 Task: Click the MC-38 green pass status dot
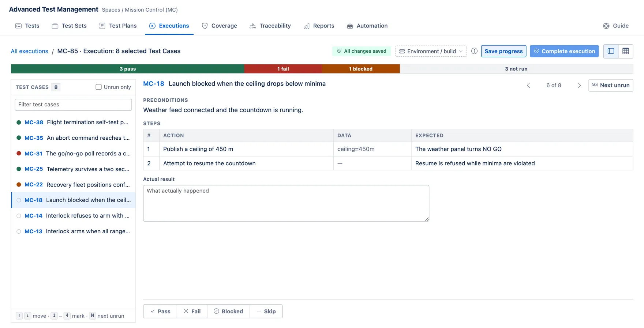pos(19,122)
